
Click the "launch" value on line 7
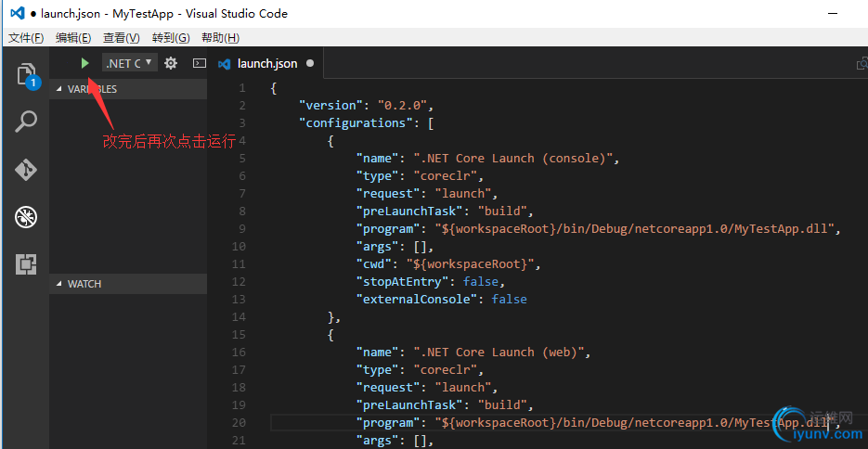463,194
